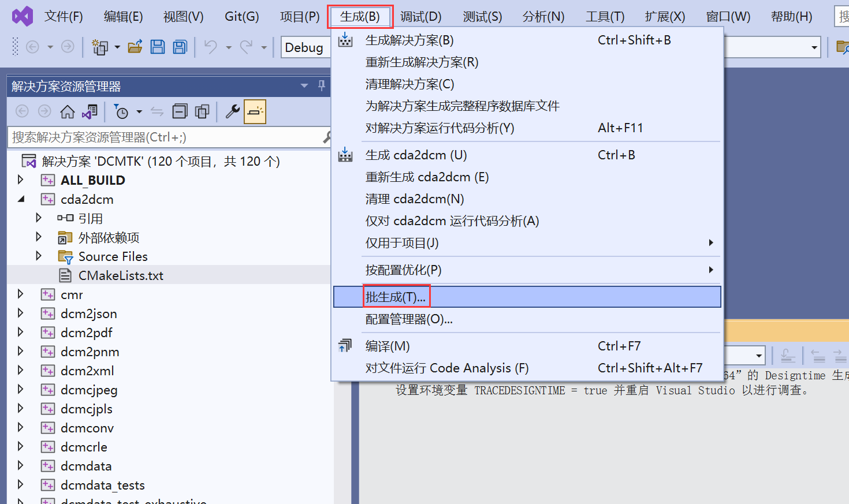Click search magnifier in Solution Explorer

point(326,137)
